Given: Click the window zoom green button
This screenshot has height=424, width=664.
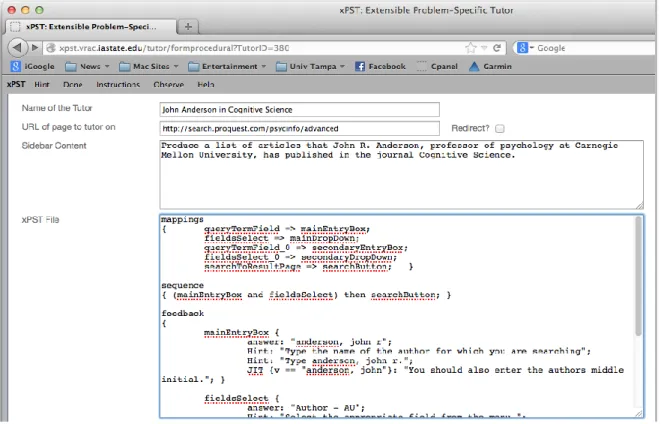Looking at the screenshot, I should [x=39, y=10].
